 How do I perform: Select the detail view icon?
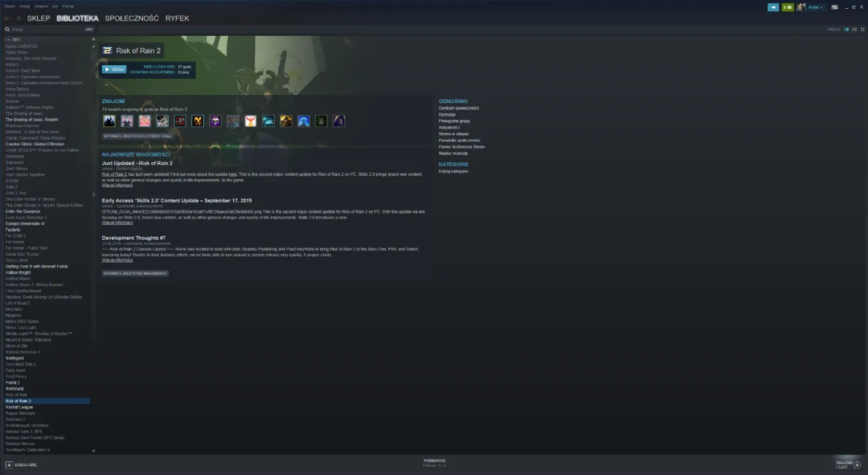[845, 30]
